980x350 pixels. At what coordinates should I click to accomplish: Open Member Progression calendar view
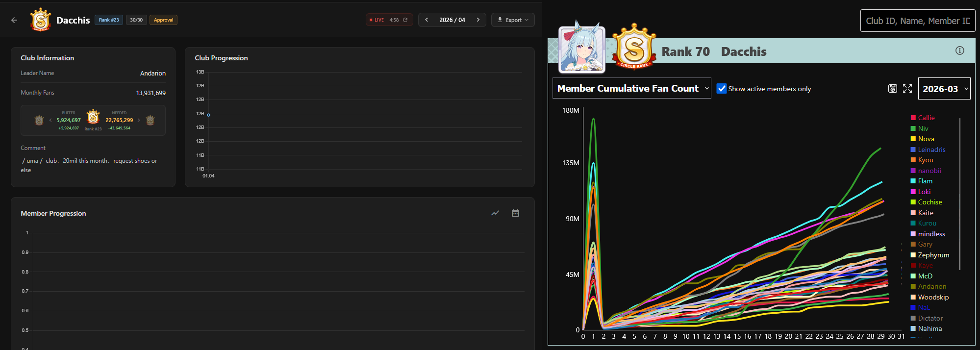coord(515,213)
